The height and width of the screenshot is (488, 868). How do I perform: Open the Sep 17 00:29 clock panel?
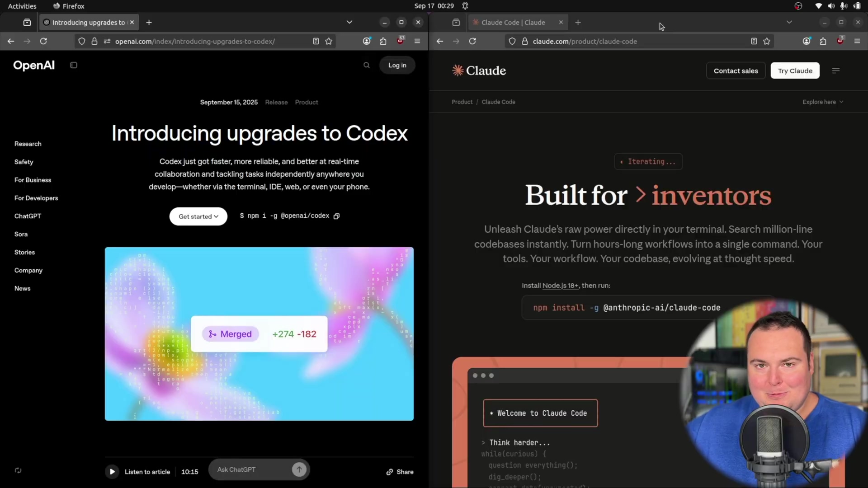coord(434,6)
